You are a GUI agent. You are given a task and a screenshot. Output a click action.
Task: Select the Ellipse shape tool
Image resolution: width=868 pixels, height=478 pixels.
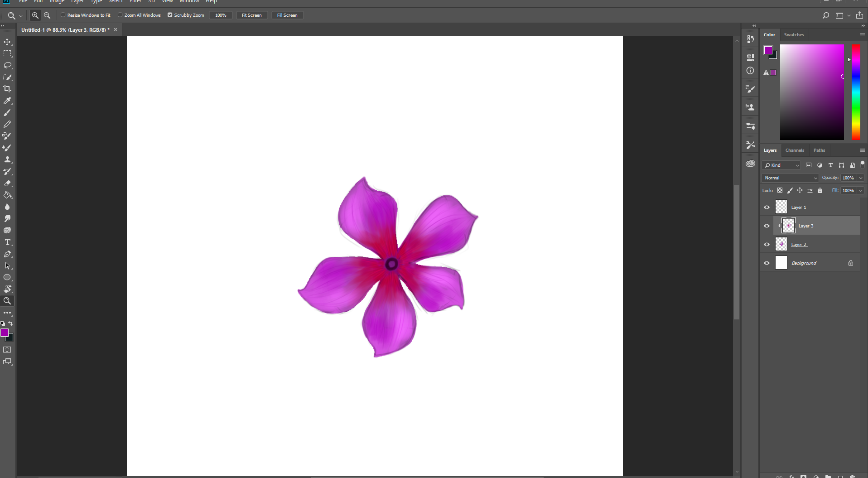(x=7, y=277)
